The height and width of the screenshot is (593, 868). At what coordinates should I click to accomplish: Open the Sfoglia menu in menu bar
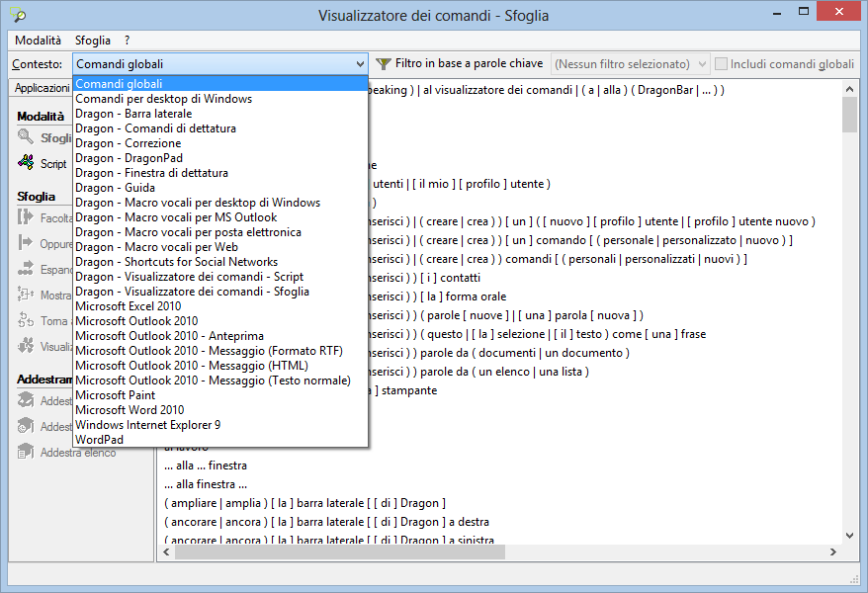coord(93,41)
